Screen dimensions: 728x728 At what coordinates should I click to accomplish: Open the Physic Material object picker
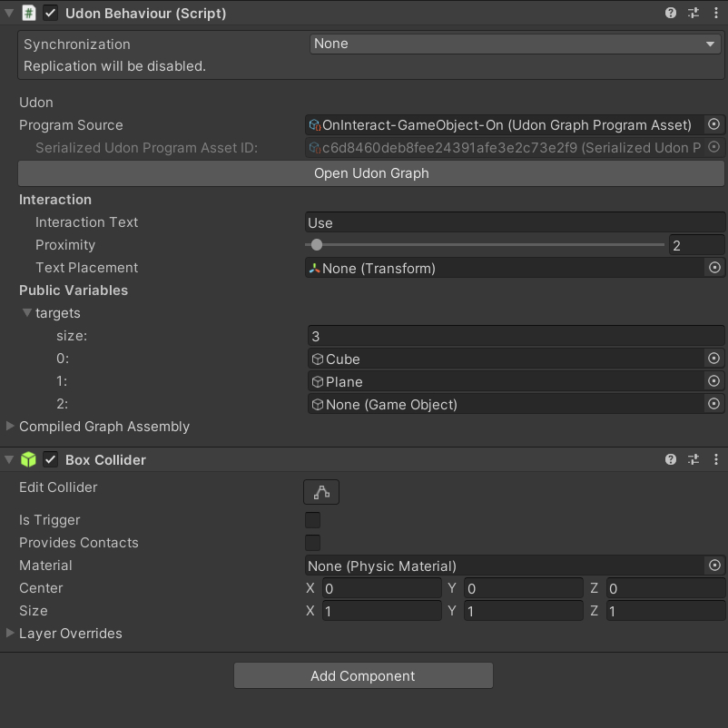(714, 565)
